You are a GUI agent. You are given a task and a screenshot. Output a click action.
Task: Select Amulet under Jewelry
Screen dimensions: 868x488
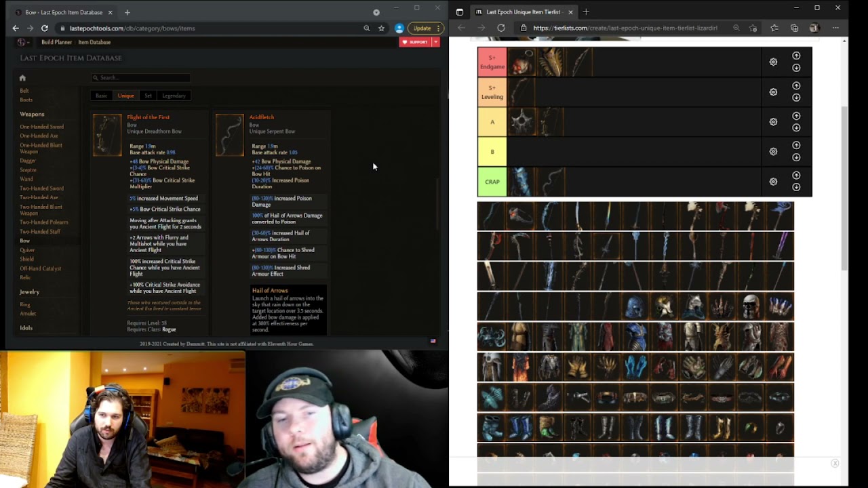28,314
